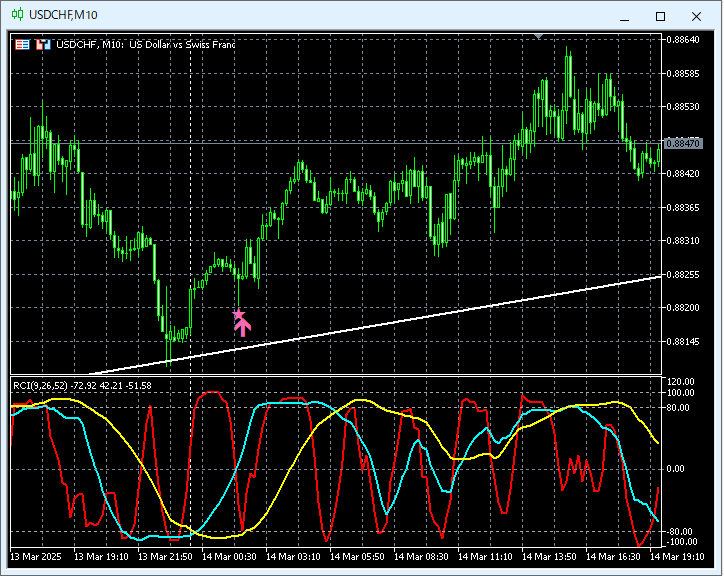Click the current price label 0.88470
The width and height of the screenshot is (724, 576).
682,143
